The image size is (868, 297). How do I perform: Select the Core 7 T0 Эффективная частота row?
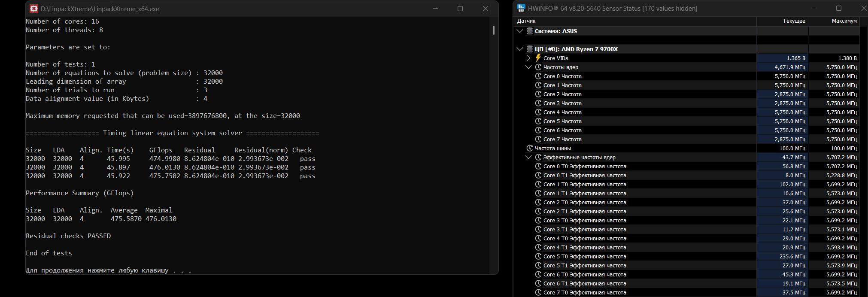[x=686, y=292]
